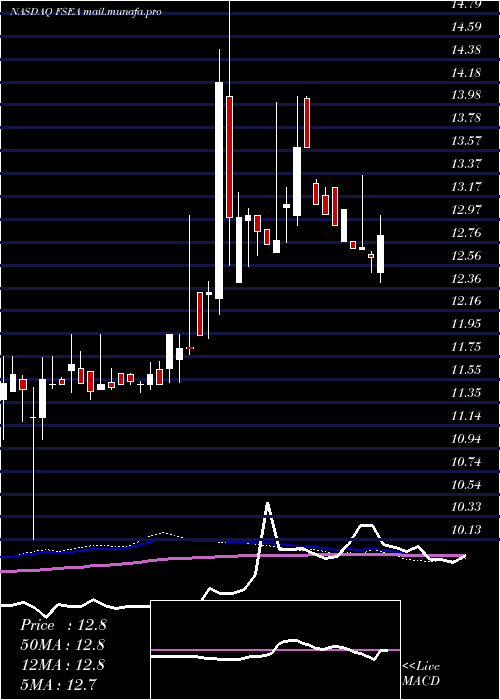The height and width of the screenshot is (700, 500).
Task: Click the 13.37 price axis label
Action: (467, 164)
